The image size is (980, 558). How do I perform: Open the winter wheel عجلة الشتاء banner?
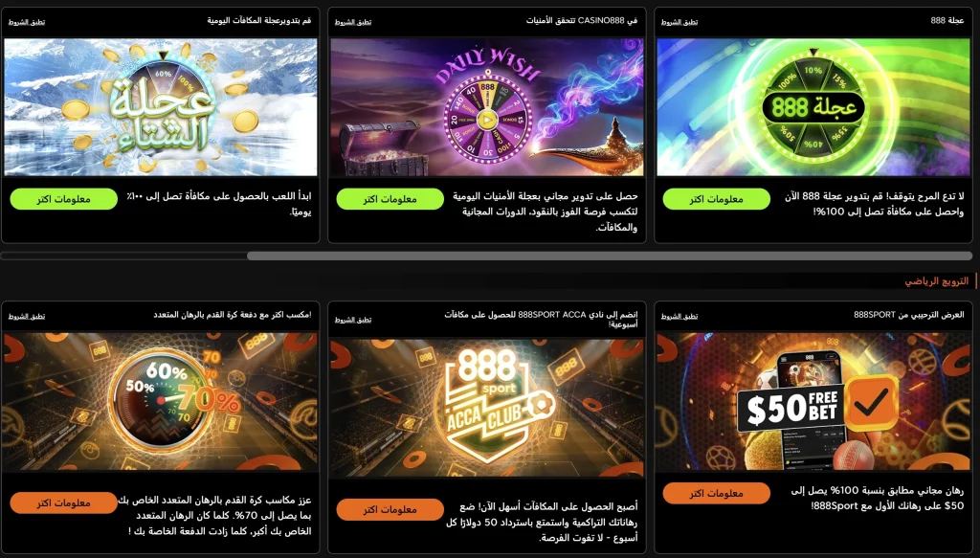(x=161, y=107)
